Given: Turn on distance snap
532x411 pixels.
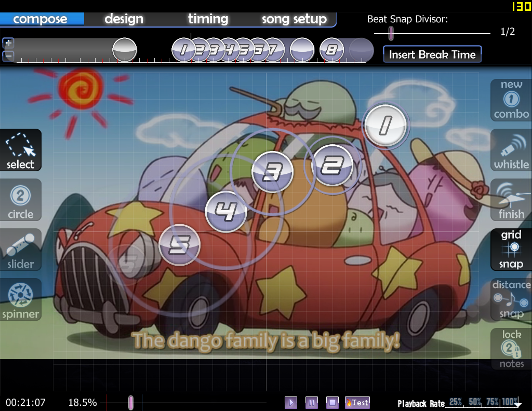Looking at the screenshot, I should [x=511, y=299].
